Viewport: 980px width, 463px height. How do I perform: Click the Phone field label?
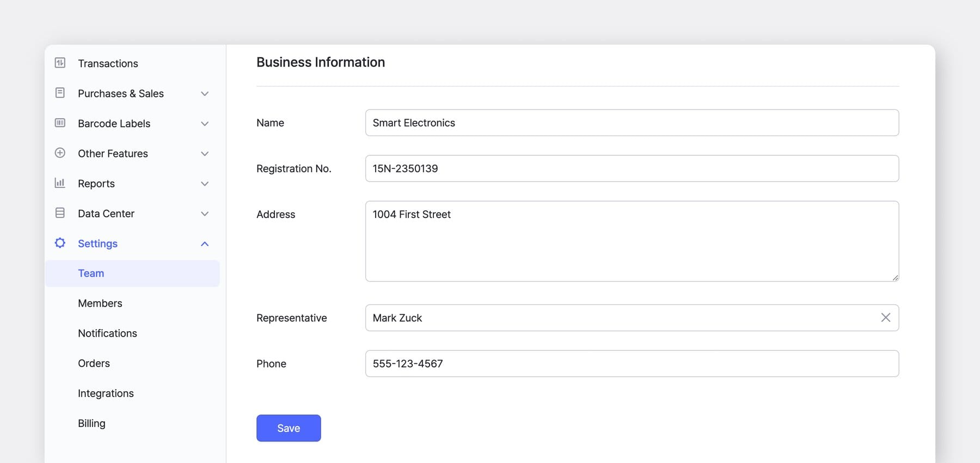click(271, 364)
